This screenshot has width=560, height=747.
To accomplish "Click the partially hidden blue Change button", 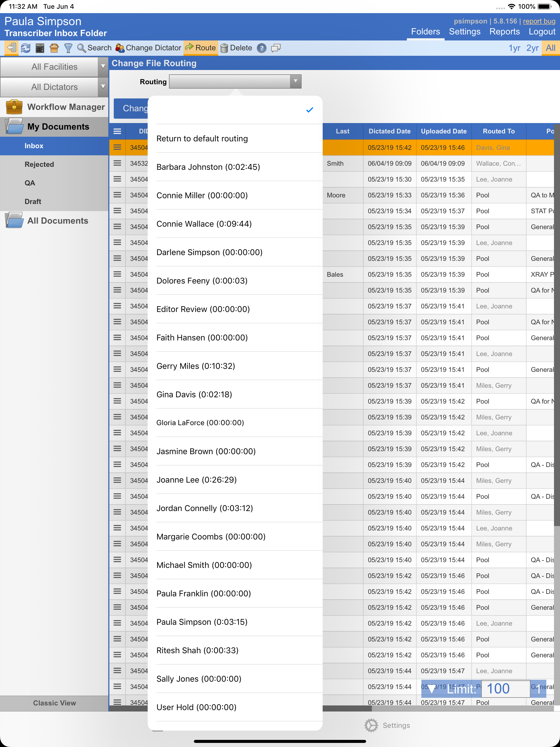I will pos(131,108).
